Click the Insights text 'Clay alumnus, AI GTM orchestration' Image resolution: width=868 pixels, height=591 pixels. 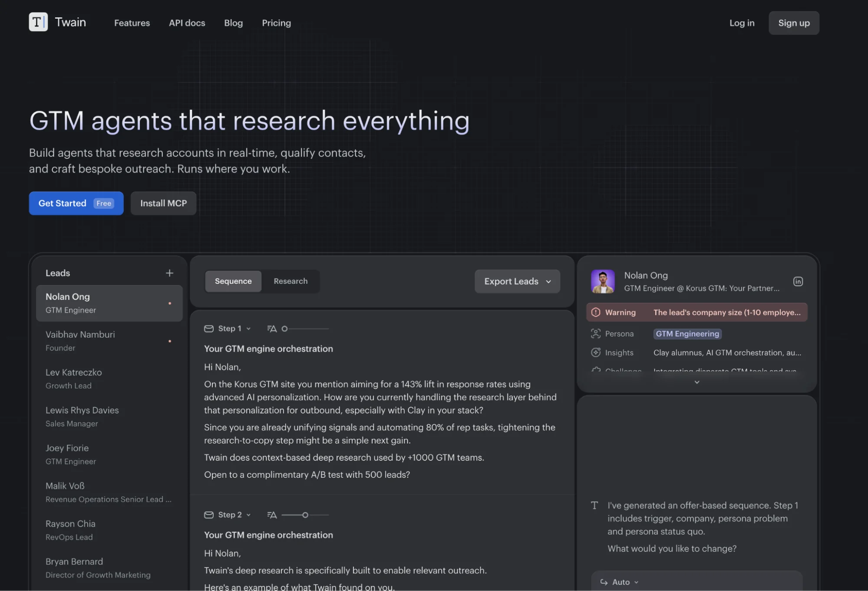click(x=727, y=352)
